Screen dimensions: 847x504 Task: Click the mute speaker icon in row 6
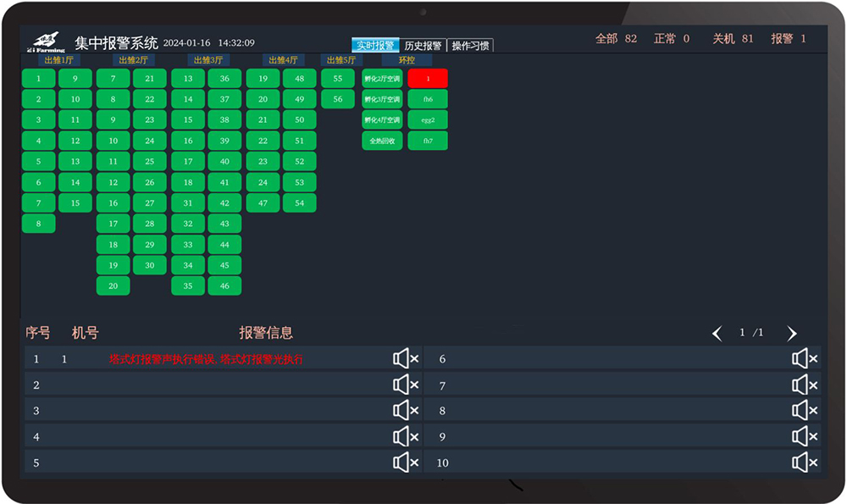click(805, 359)
